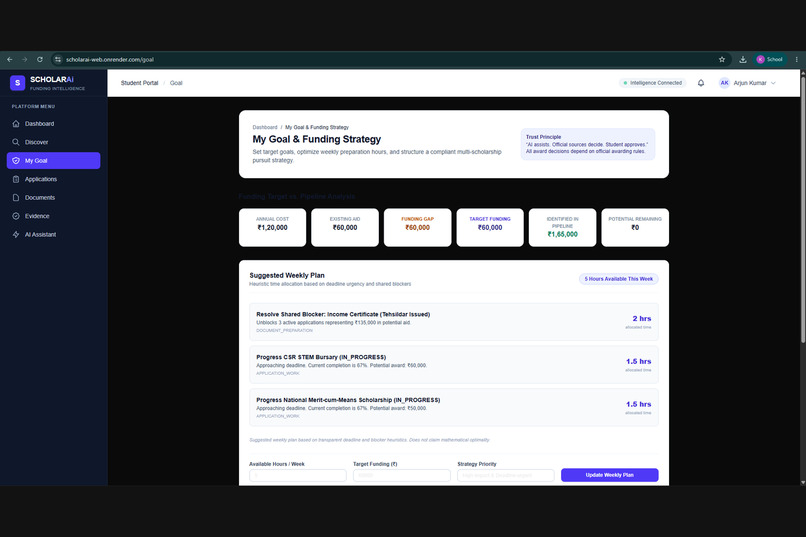Click the Existing Aid ₹60,000 card
The image size is (806, 537).
[345, 228]
